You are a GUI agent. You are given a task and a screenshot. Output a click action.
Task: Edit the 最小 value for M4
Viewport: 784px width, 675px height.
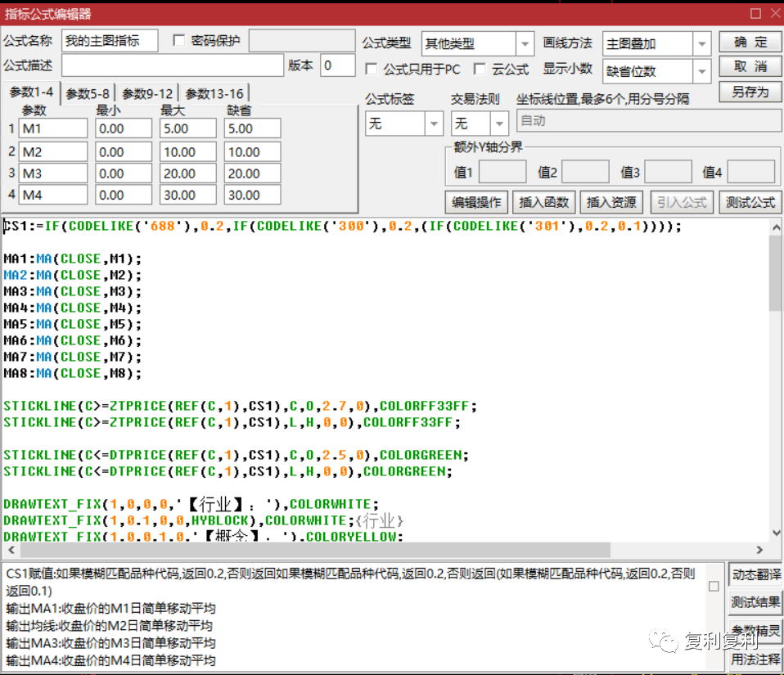(124, 195)
